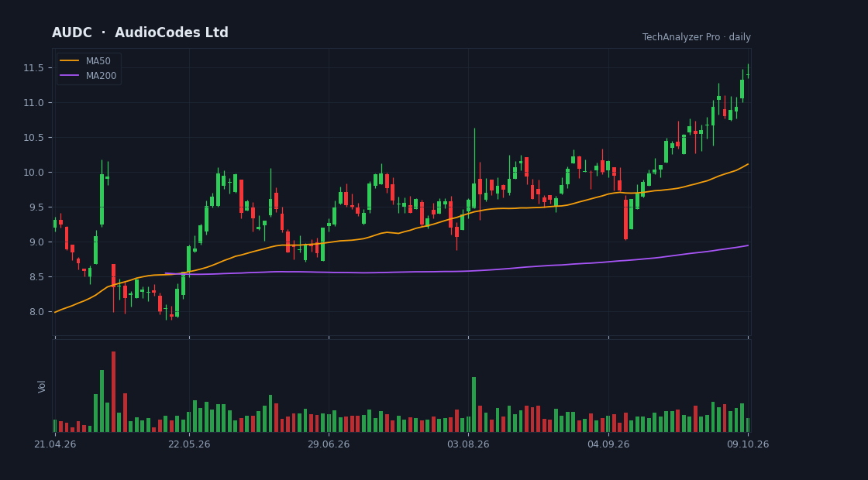Click the large red candlestick after 04.09.26
Viewport: 868px width, 480px height.
[625, 220]
